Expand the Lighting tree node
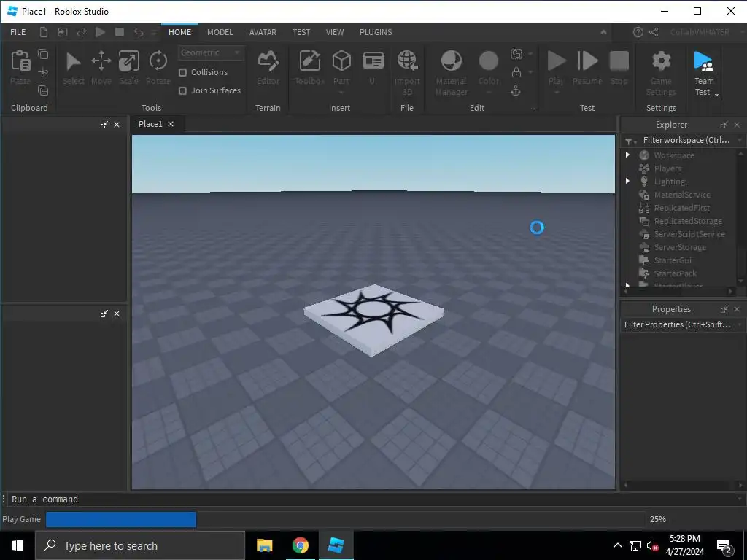This screenshot has width=747, height=560. click(627, 181)
